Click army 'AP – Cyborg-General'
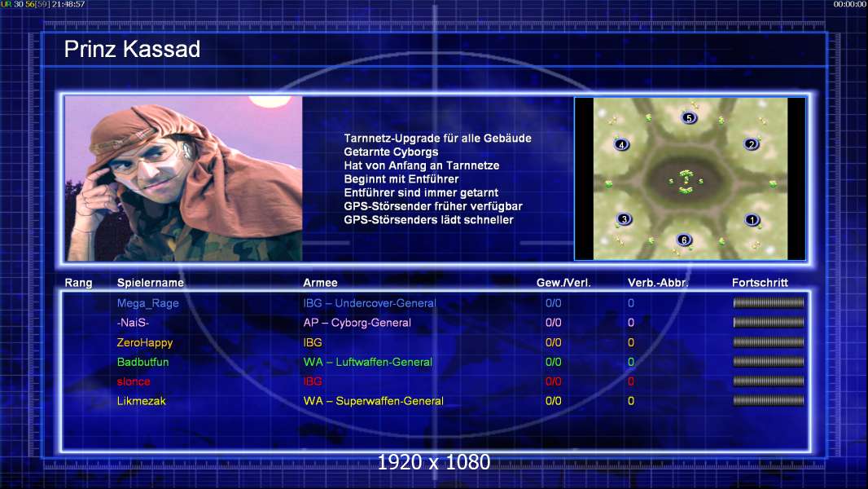868x489 pixels. click(x=357, y=323)
